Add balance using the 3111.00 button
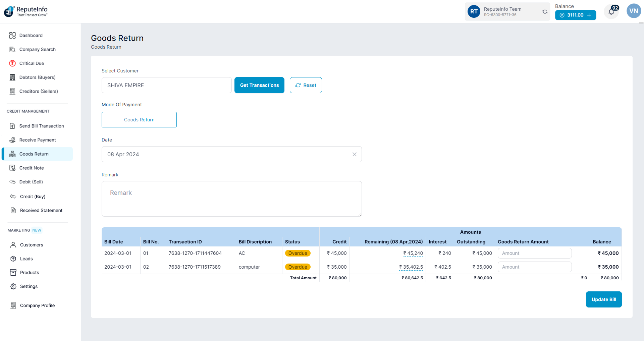Viewport: 644px width, 341px height. click(x=575, y=15)
